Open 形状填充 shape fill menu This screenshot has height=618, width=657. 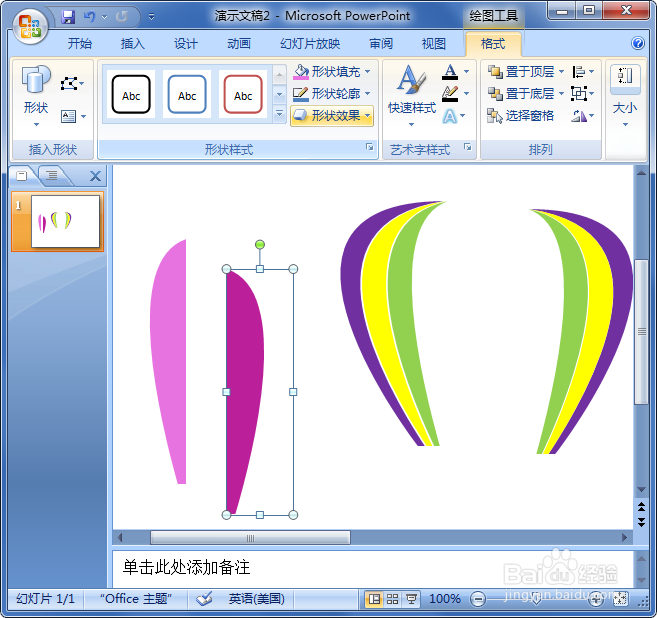pos(332,72)
